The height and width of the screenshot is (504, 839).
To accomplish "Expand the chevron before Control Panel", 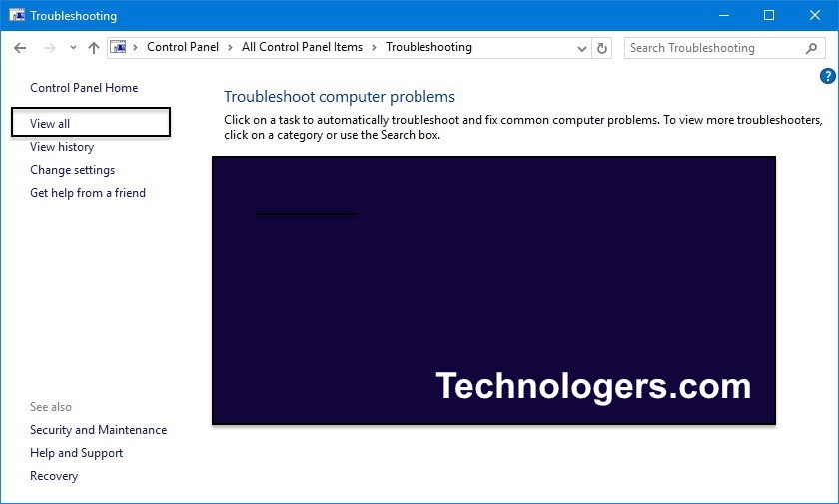I will click(x=136, y=48).
